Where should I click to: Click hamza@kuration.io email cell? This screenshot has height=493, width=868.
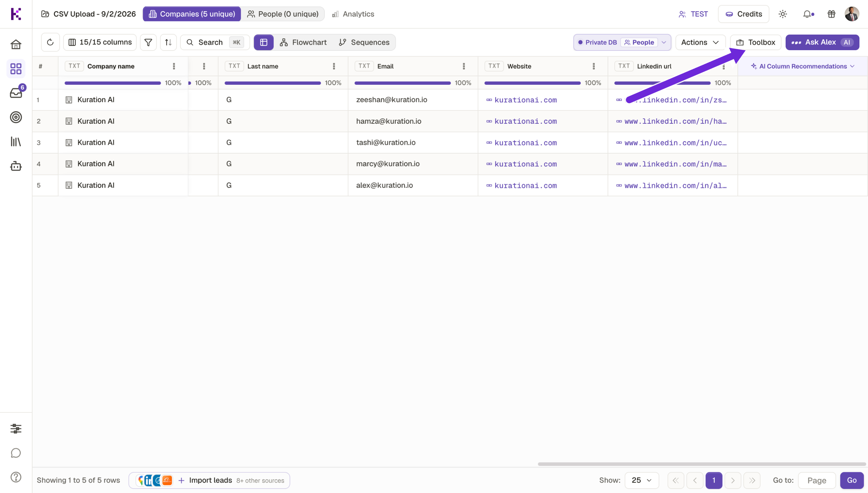(389, 121)
